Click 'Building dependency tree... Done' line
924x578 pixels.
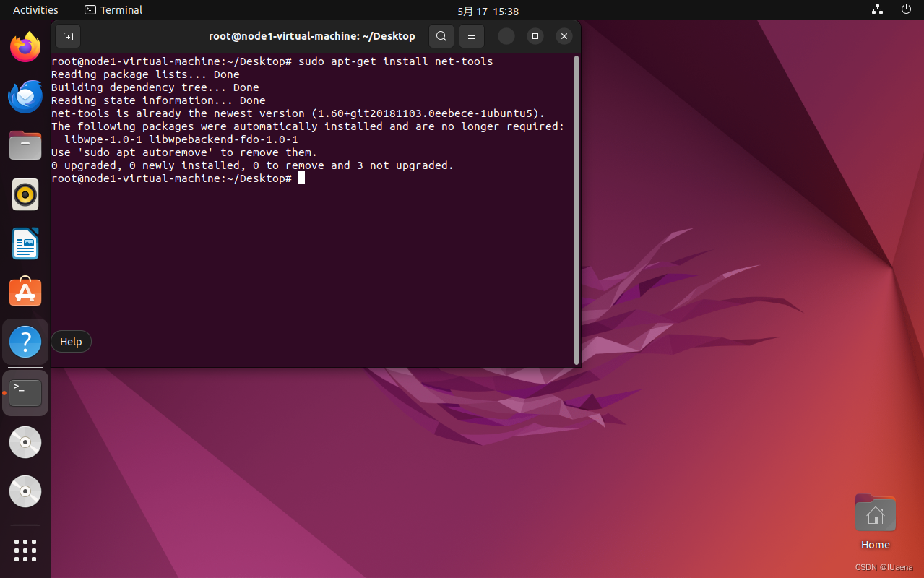click(155, 87)
